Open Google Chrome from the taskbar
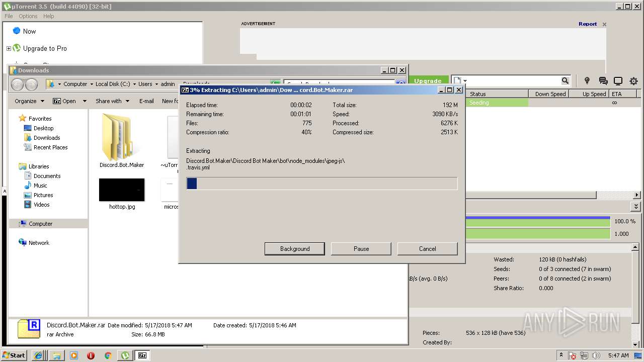This screenshot has height=362, width=644. pyautogui.click(x=108, y=355)
